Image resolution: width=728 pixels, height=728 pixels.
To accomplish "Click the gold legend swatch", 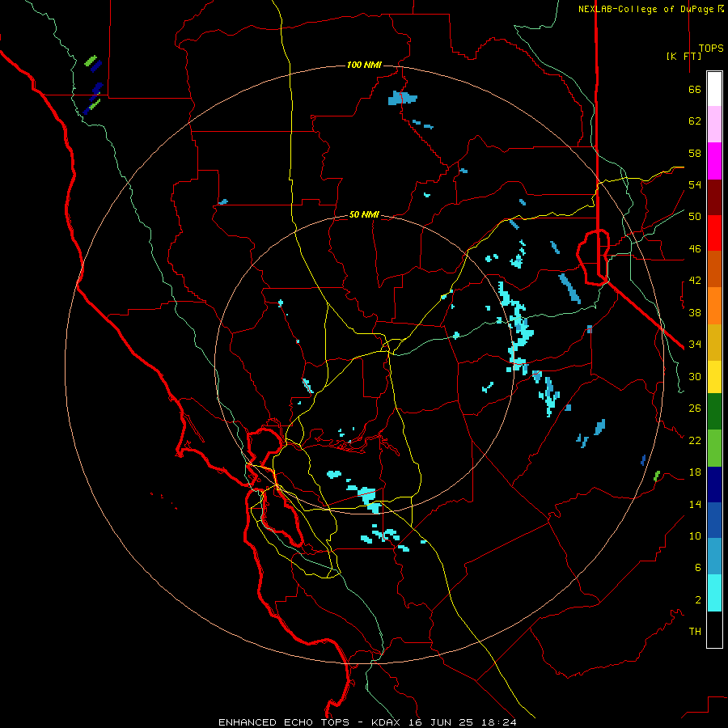I will click(714, 342).
